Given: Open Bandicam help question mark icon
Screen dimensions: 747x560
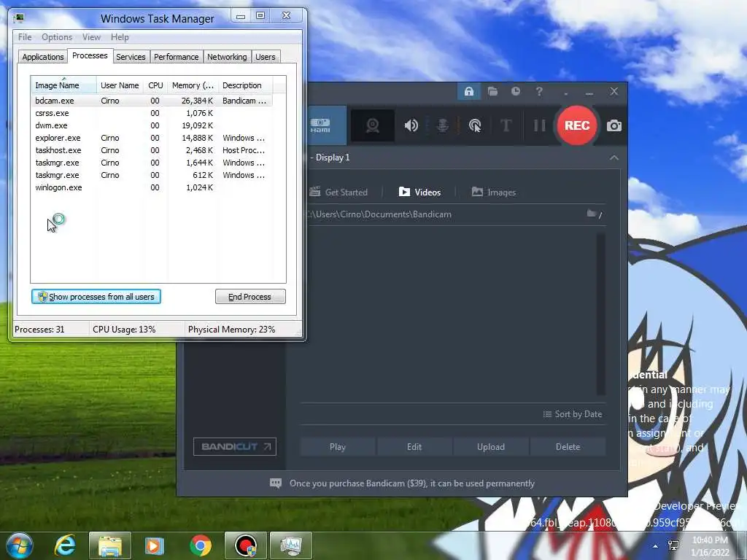Looking at the screenshot, I should [x=539, y=91].
